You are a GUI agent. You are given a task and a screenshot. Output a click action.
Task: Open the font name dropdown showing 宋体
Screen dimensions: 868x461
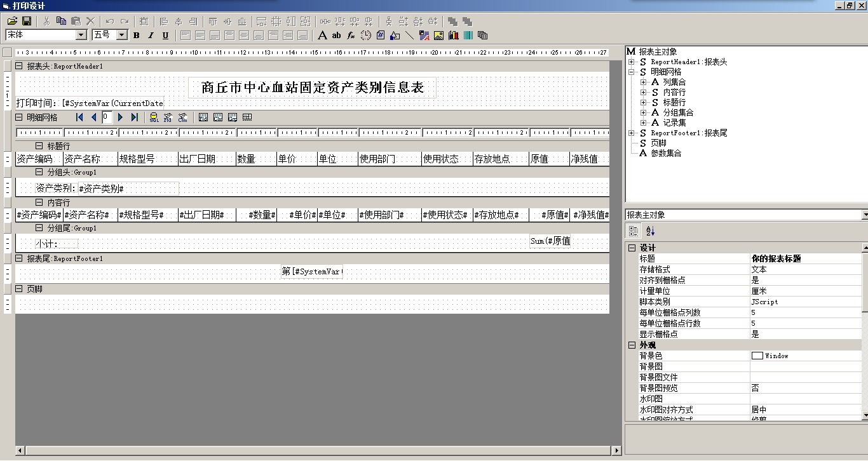point(81,35)
